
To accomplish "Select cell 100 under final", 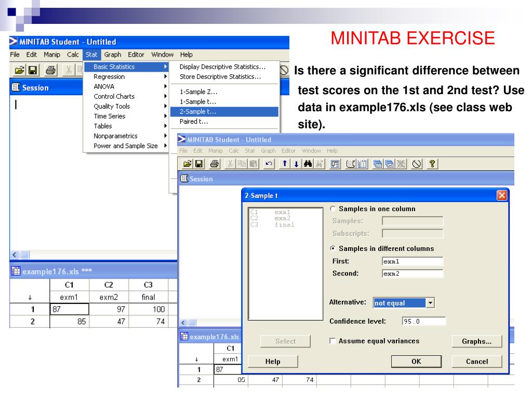I will [149, 309].
